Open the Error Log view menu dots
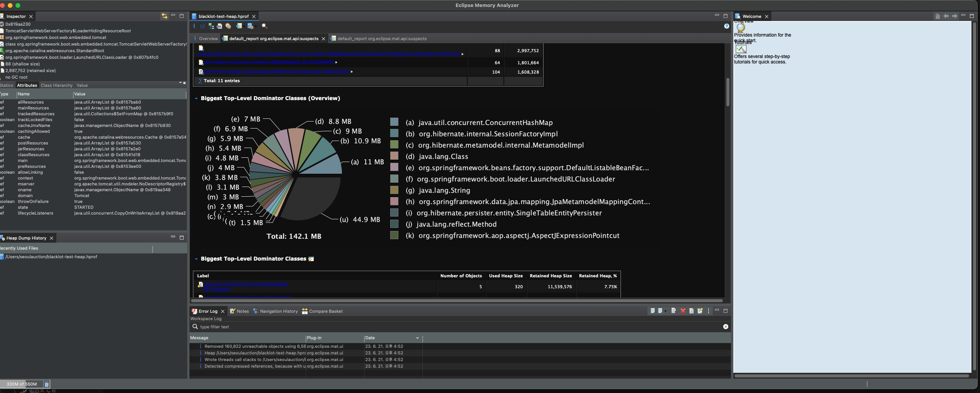980x393 pixels. tap(708, 311)
